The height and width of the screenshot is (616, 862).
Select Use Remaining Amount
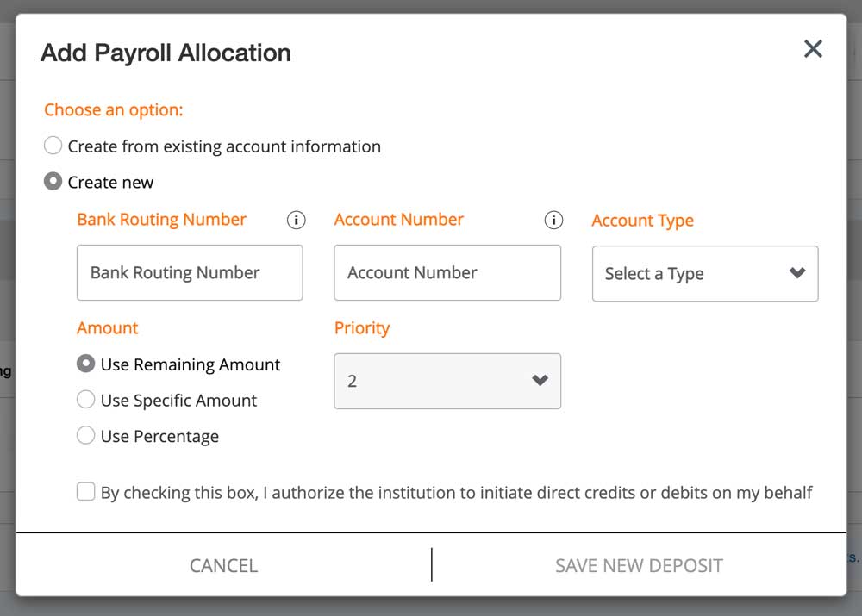[x=85, y=364]
